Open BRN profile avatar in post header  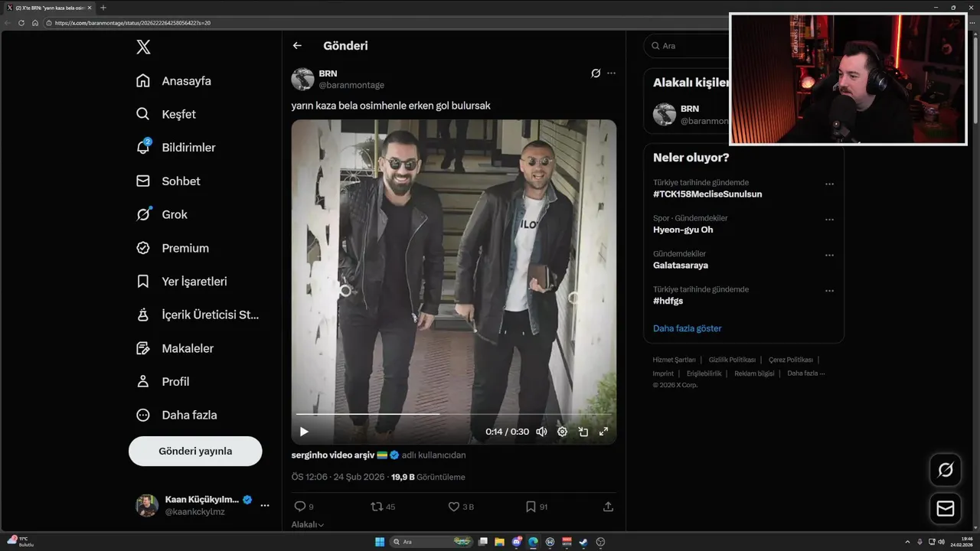coord(303,79)
